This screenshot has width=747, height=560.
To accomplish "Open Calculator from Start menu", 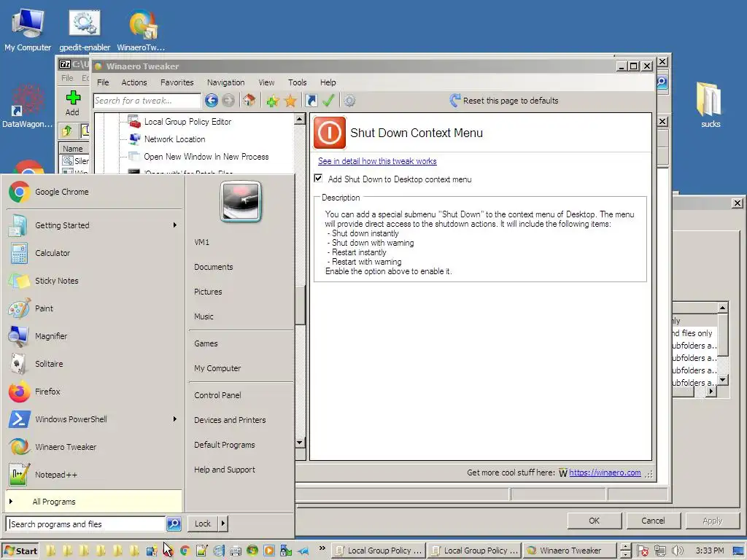I will pos(95,253).
